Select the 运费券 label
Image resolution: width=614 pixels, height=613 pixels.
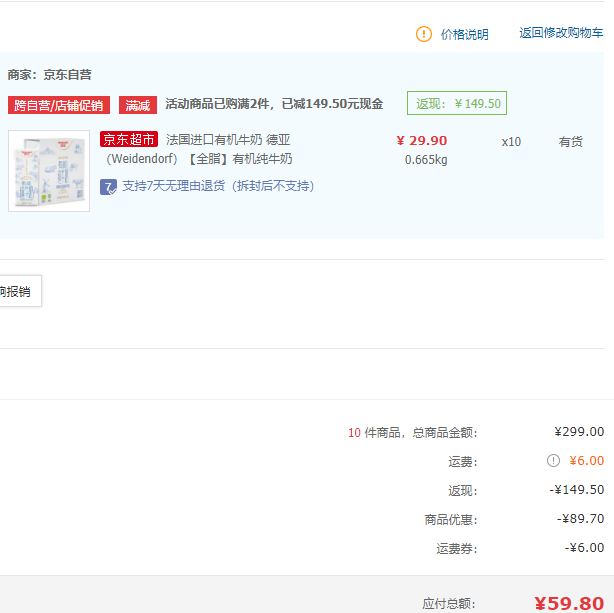click(457, 549)
